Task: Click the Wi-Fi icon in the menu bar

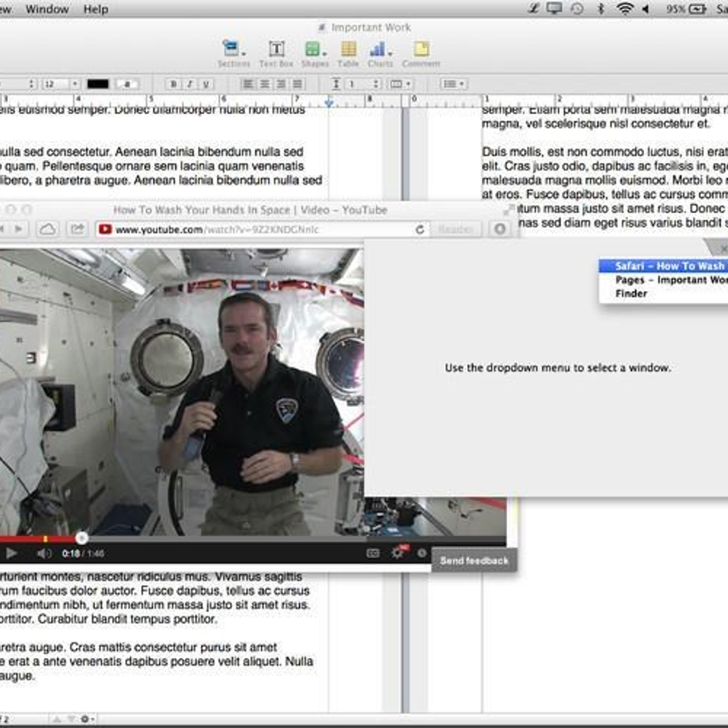Action: click(x=625, y=9)
